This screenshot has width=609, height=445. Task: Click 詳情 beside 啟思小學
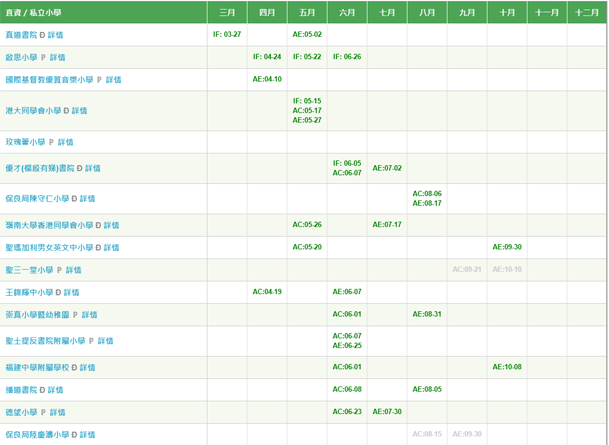pyautogui.click(x=57, y=57)
